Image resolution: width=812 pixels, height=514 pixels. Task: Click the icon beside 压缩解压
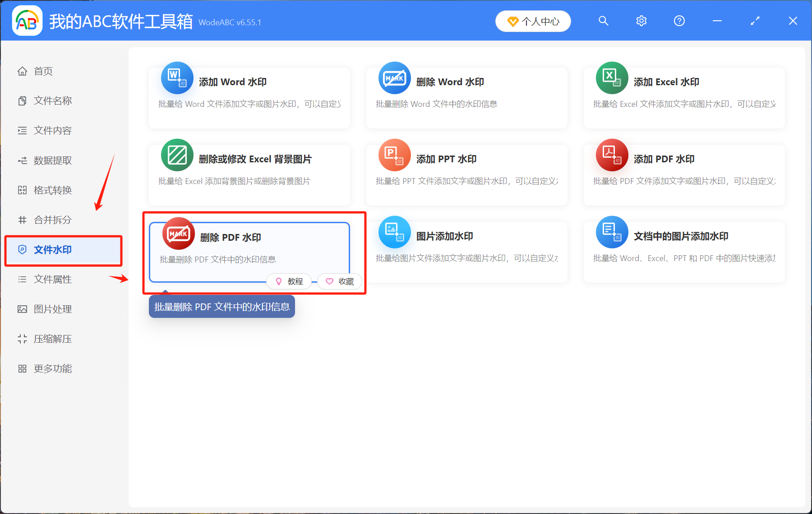coord(22,339)
